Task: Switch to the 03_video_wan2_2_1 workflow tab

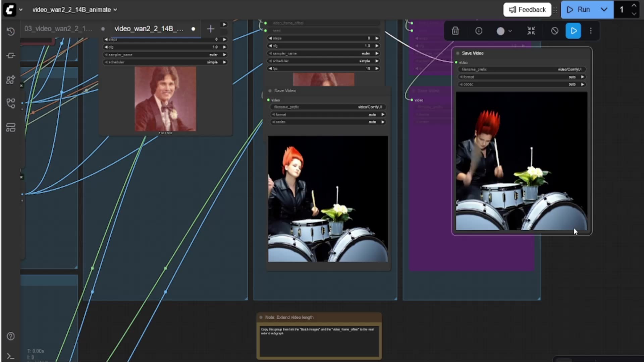Action: [x=58, y=29]
